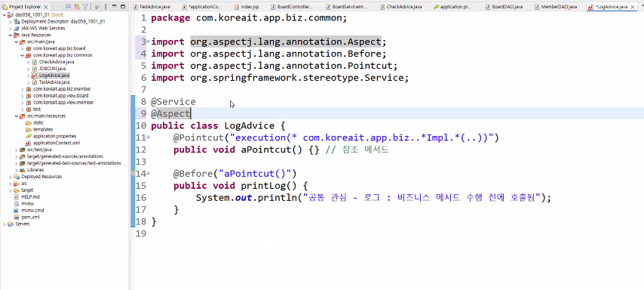Select TestAdvice.java in Project Explorer

click(x=54, y=82)
